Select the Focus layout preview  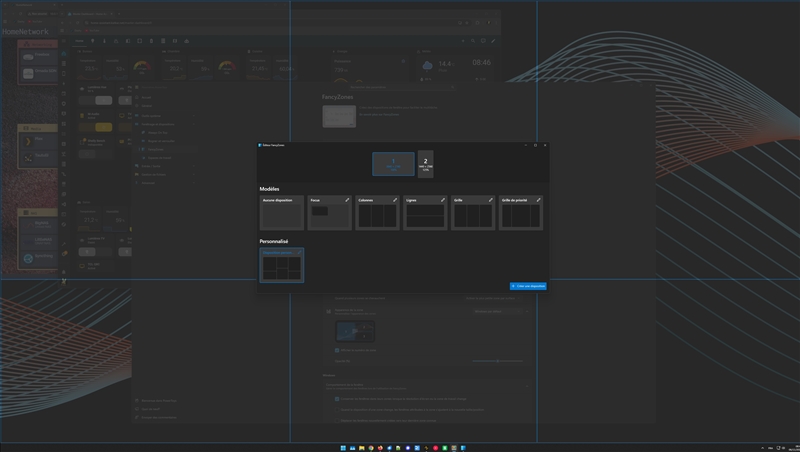point(329,216)
